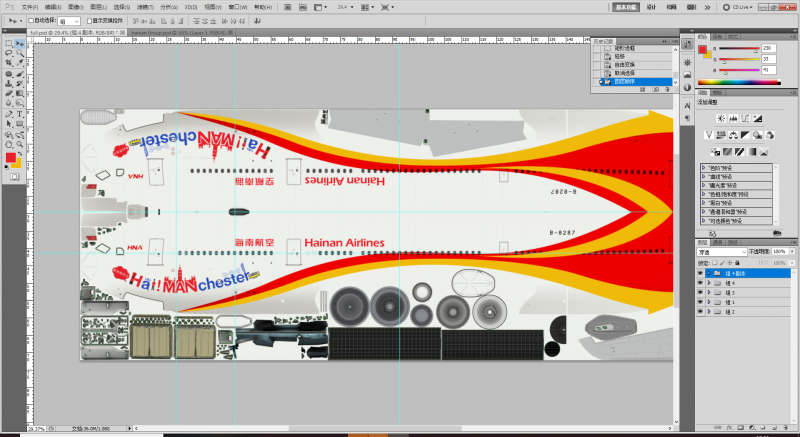Enable the 显示变换控件 checkbox
Screen dimensions: 800x437
click(x=90, y=21)
